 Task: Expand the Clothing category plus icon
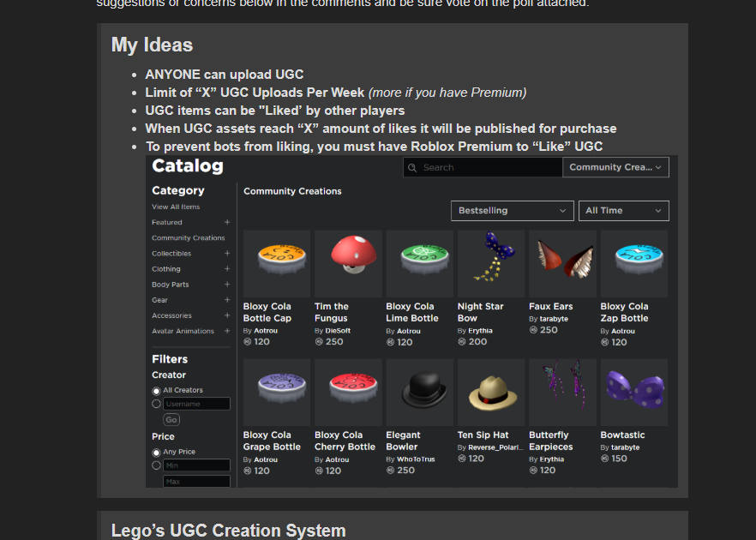[x=227, y=269]
